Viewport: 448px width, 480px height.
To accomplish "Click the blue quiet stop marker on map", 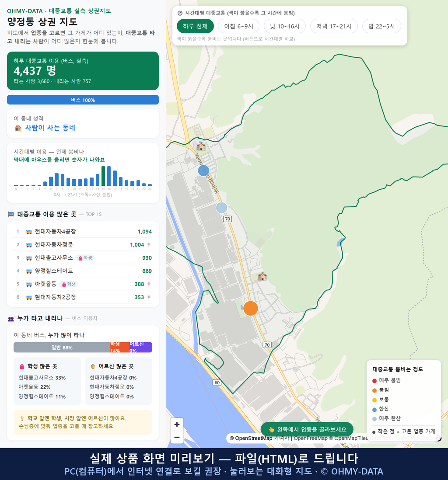I will coord(203,170).
